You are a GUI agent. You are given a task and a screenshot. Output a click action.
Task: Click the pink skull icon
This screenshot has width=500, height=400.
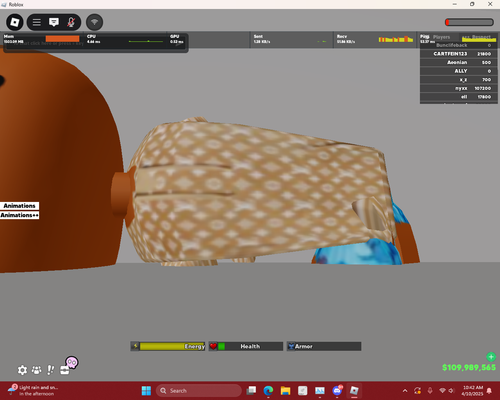pos(72,362)
